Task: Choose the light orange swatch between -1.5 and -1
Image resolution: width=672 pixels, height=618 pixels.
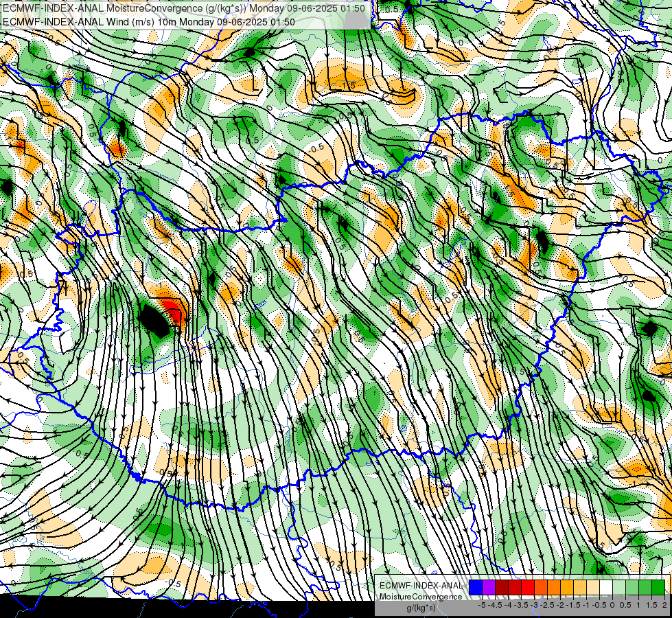Action: coord(580,587)
